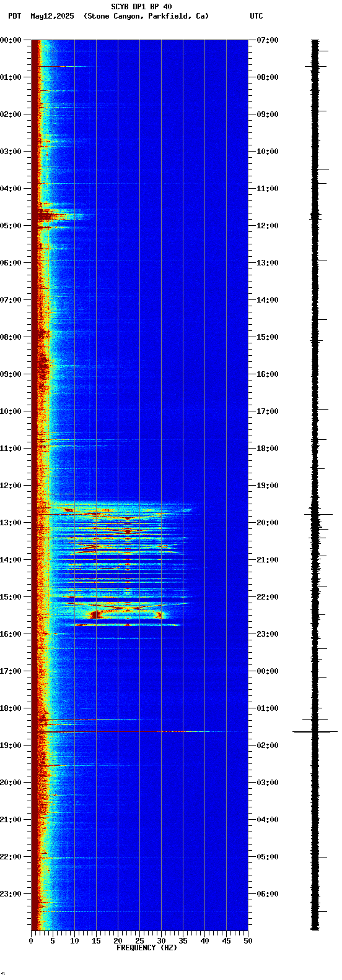Click the large seismogram spike near 01:40 UTC
This screenshot has width=342, height=980.
315,732
